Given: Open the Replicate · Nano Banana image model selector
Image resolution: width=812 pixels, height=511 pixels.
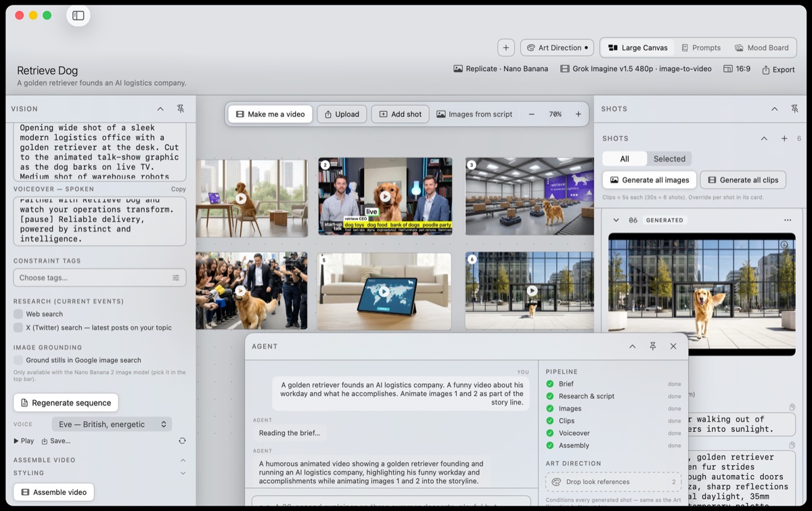Looking at the screenshot, I should (x=501, y=68).
